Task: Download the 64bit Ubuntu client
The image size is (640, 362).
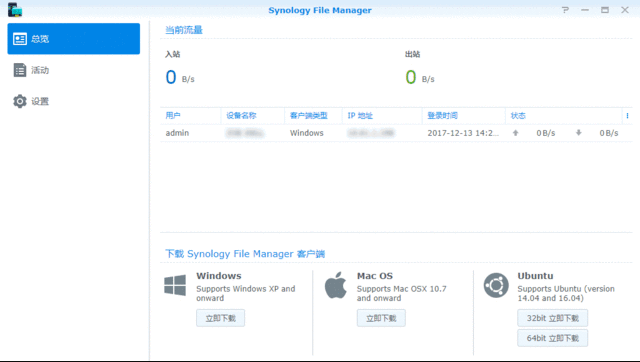Action: pos(553,338)
